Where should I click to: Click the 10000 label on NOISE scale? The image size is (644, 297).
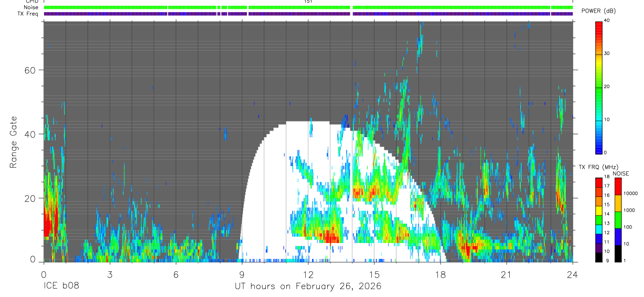(x=630, y=193)
